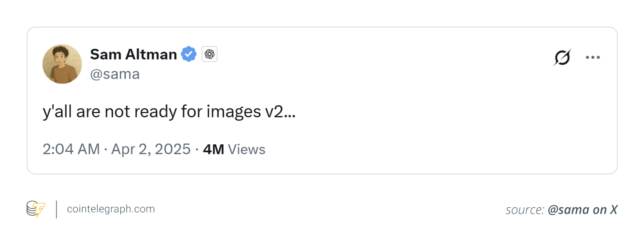Click the 4M view count

coord(213,150)
